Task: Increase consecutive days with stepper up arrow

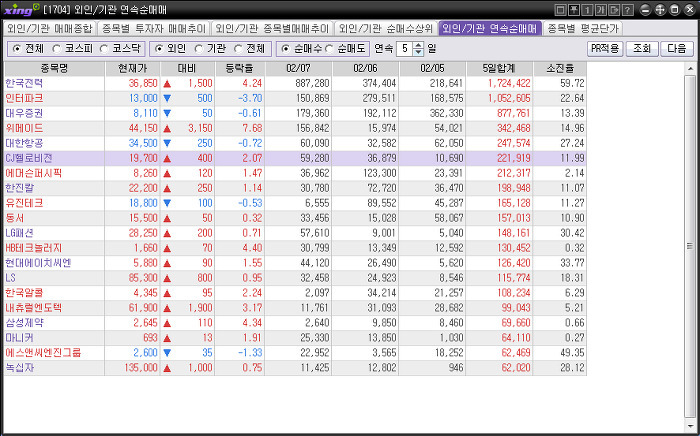Action: click(x=418, y=45)
